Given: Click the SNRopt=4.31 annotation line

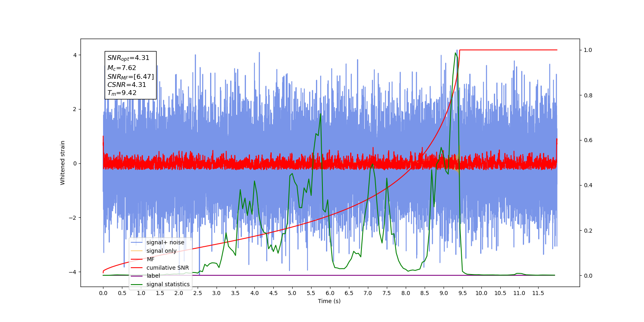Looking at the screenshot, I should pyautogui.click(x=128, y=58).
